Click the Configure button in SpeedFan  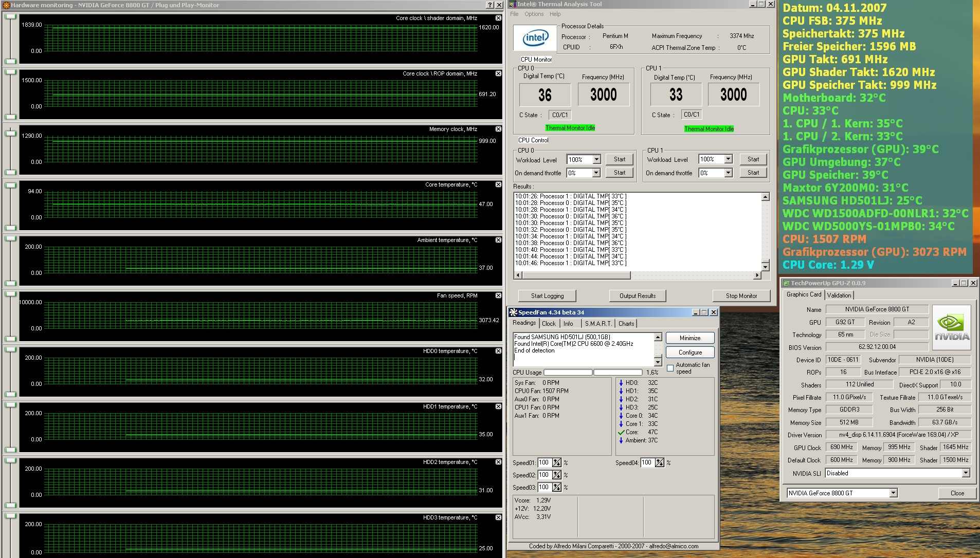[690, 352]
